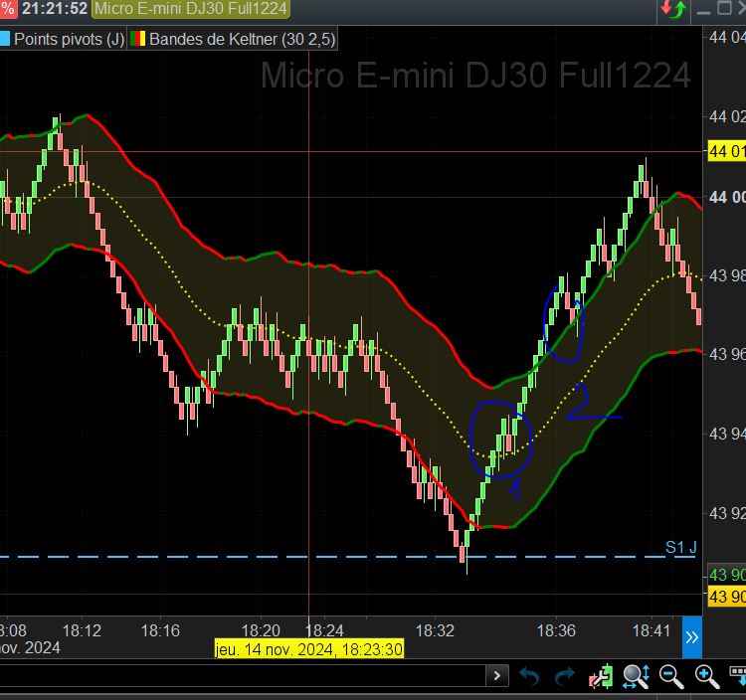Viewport: 746px width, 700px height.
Task: Click the yellow date label jeu. 14 nov. 2024
Action: tap(308, 649)
